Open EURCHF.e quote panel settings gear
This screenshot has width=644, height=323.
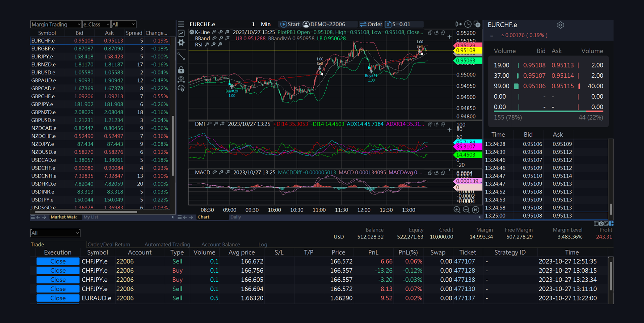560,25
